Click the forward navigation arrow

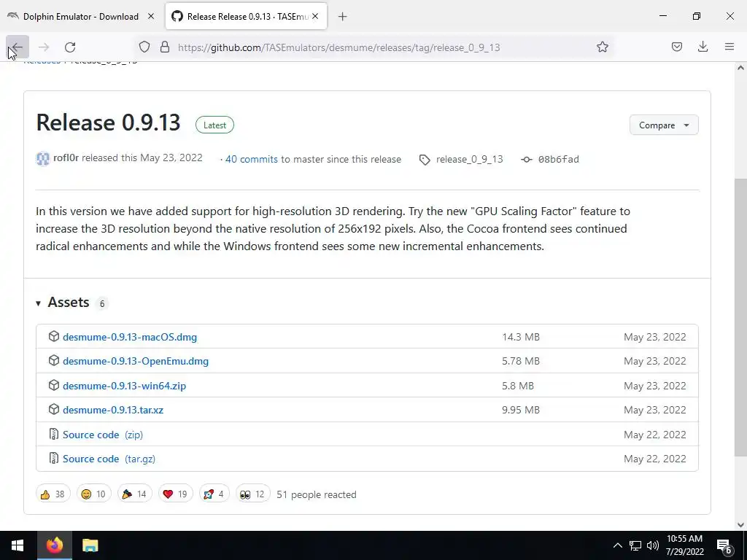pyautogui.click(x=44, y=47)
